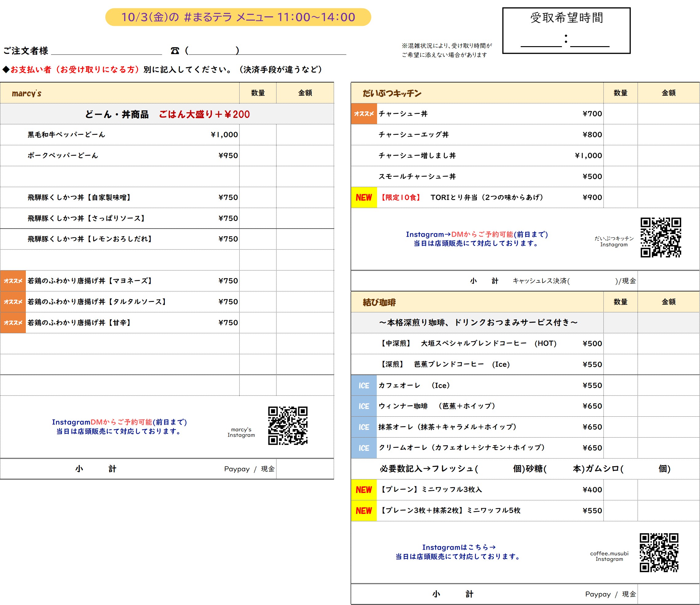Click the marcy's 小計 amount cell

point(305,469)
